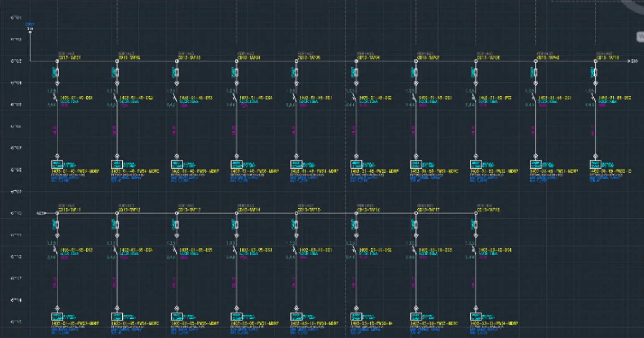Pick the fuse symbol below TAP07

416,73
